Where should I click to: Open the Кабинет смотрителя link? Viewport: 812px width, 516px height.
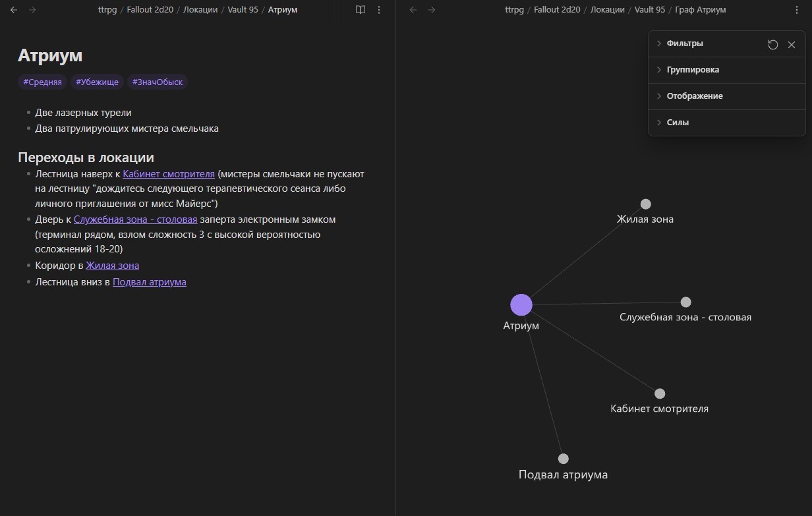169,174
